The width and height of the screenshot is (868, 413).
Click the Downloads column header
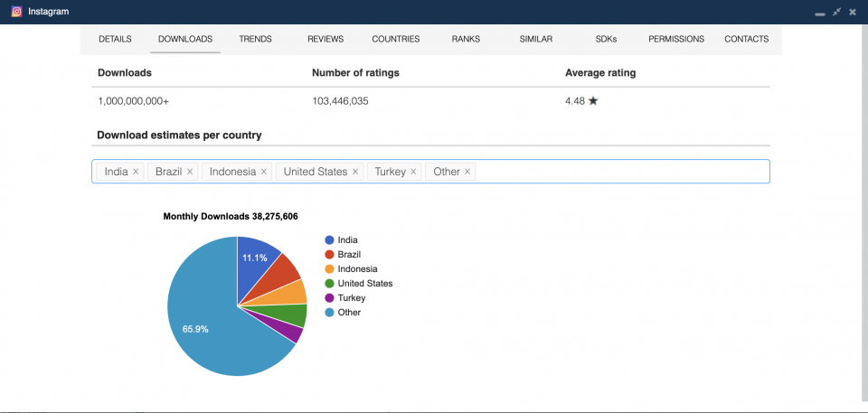125,72
